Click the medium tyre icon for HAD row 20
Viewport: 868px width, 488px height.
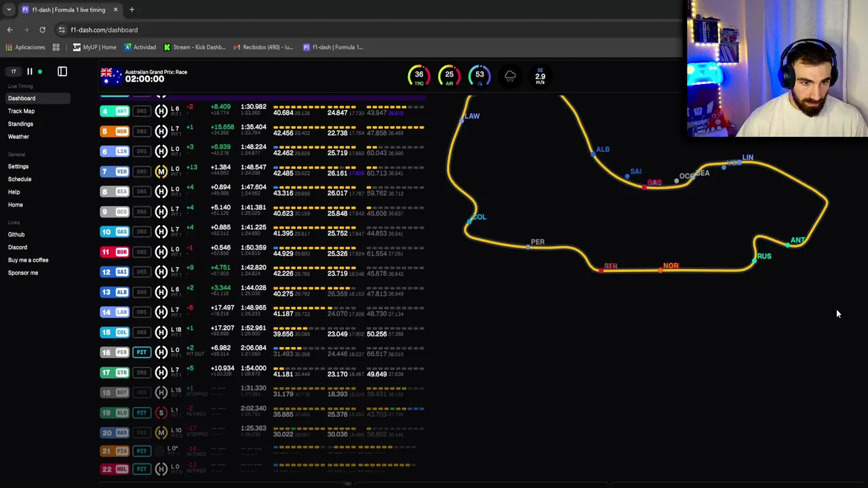point(161,432)
